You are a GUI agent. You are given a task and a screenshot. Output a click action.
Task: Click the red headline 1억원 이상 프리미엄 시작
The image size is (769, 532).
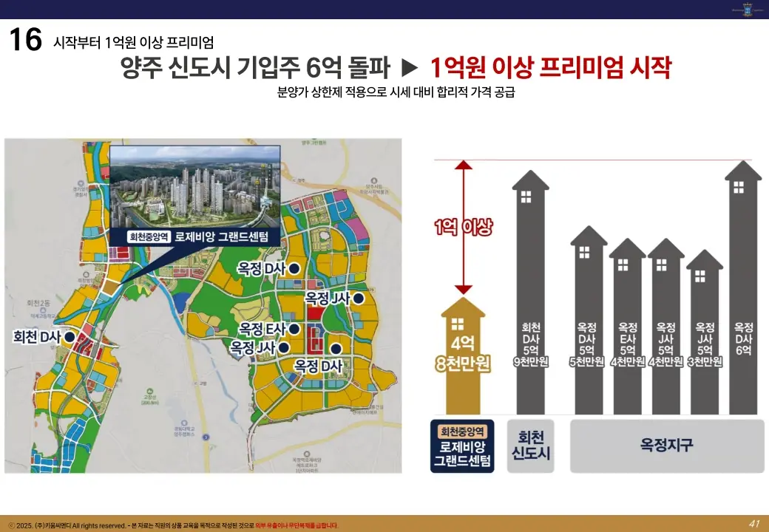coord(550,69)
